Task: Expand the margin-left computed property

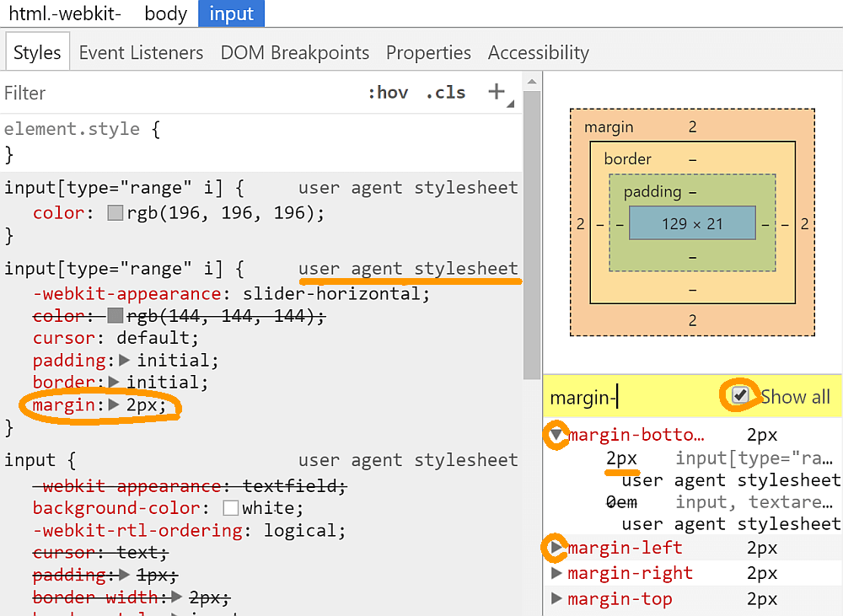Action: 556,549
